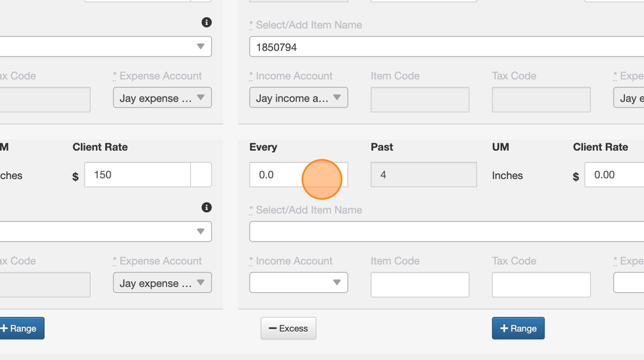Click the lower empty Item Code field
The image size is (644, 360).
click(420, 285)
